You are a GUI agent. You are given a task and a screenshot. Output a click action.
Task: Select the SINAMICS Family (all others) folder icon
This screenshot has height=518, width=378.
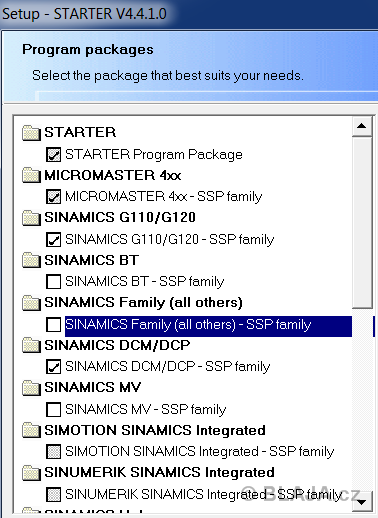pos(31,303)
